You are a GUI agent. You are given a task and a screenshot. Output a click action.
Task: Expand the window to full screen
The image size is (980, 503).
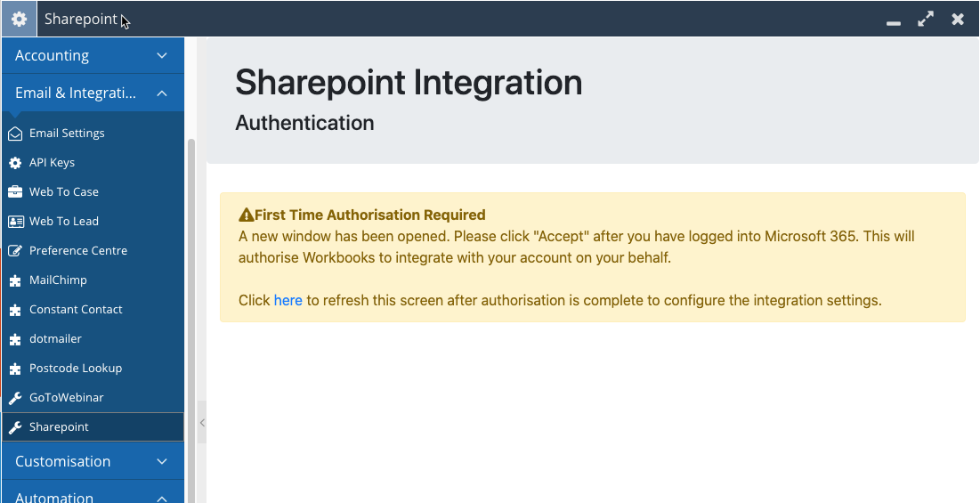pyautogui.click(x=926, y=19)
